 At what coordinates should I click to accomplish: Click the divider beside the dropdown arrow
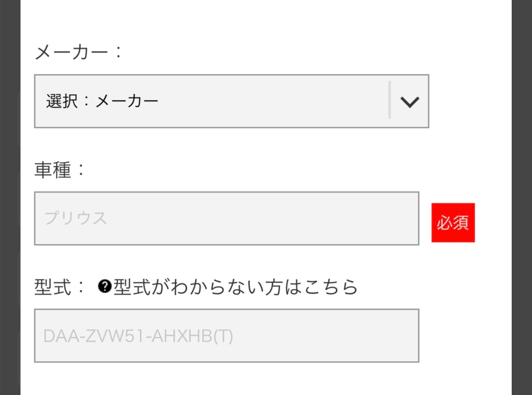[389, 100]
